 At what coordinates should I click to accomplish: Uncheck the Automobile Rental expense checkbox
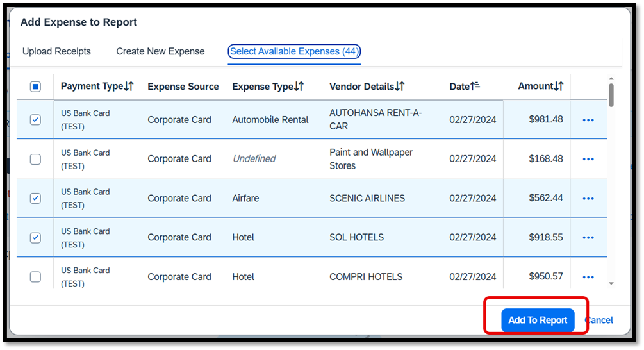35,120
